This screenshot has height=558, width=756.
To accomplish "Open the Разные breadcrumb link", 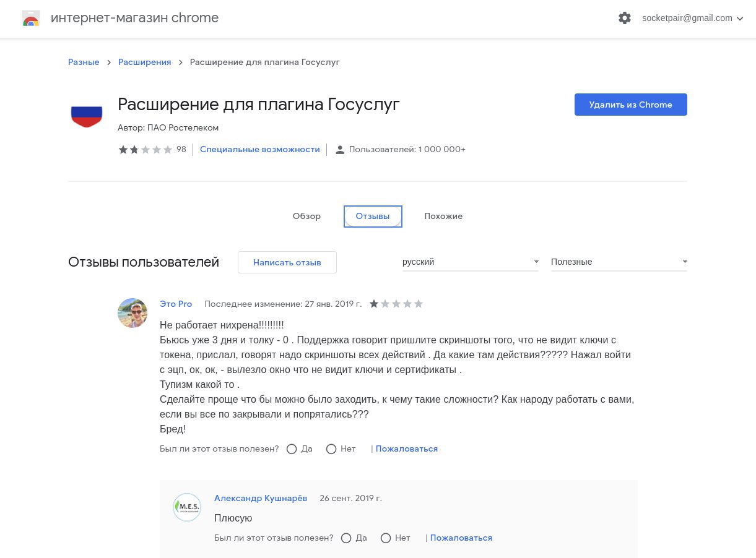I will click(x=84, y=62).
